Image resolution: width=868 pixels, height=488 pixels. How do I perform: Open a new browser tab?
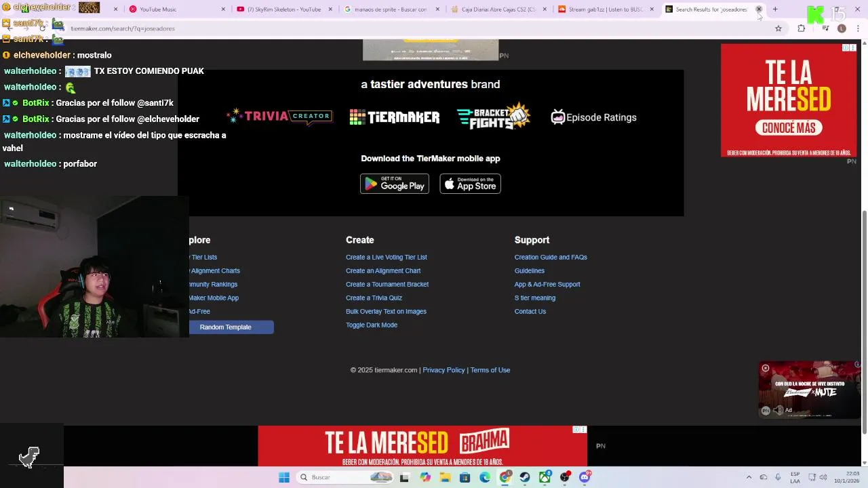point(775,9)
